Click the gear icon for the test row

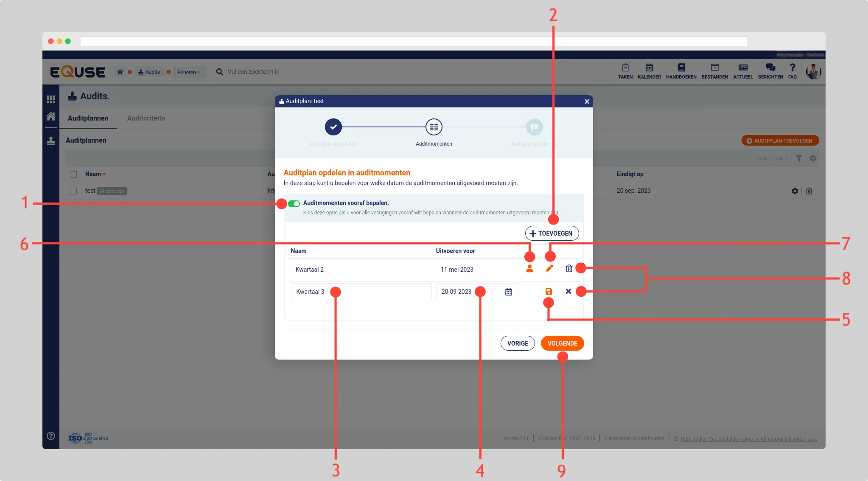coord(795,191)
